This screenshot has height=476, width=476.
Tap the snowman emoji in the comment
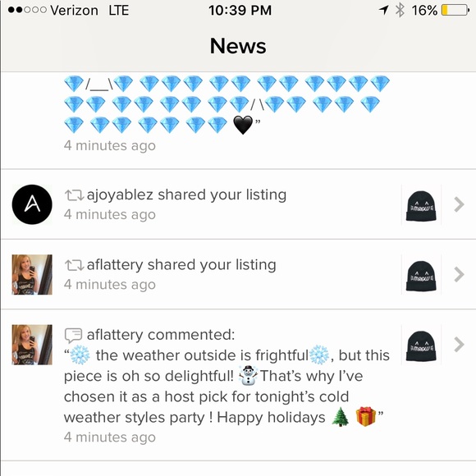click(248, 376)
